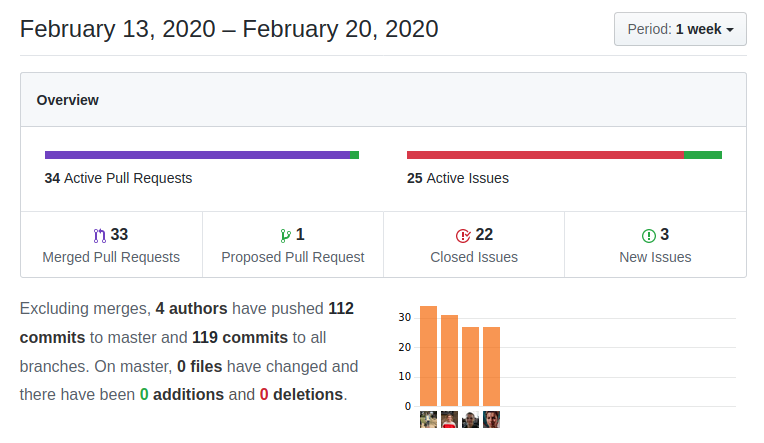Click the 25 Active Issues label

click(x=458, y=178)
